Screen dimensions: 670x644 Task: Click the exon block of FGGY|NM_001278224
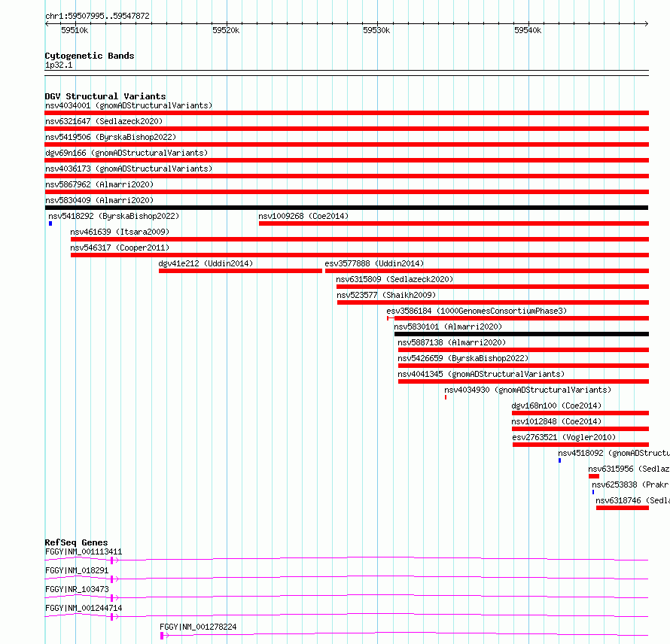(x=162, y=636)
